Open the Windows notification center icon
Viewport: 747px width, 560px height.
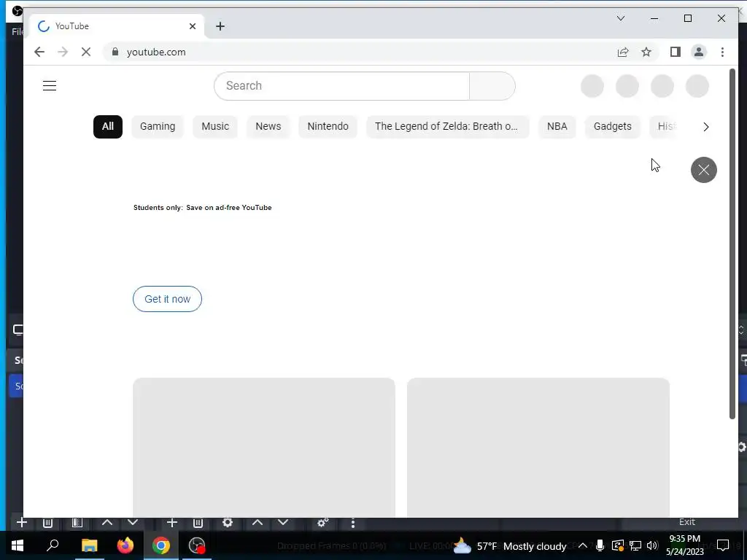pyautogui.click(x=723, y=545)
